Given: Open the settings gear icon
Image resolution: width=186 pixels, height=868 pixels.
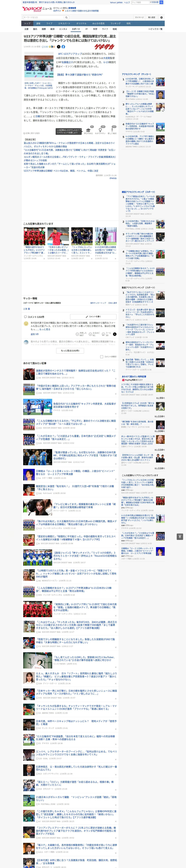Looking at the screenshot, I should click(161, 17).
